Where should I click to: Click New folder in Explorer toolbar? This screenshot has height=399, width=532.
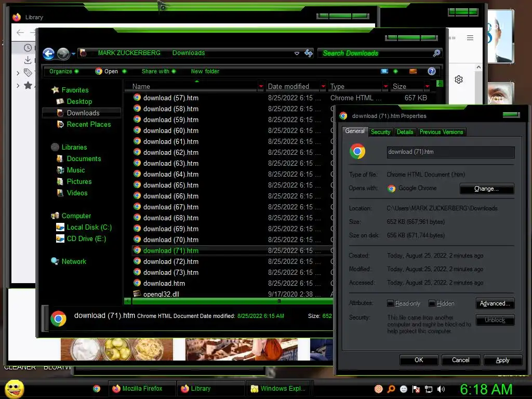pyautogui.click(x=205, y=71)
